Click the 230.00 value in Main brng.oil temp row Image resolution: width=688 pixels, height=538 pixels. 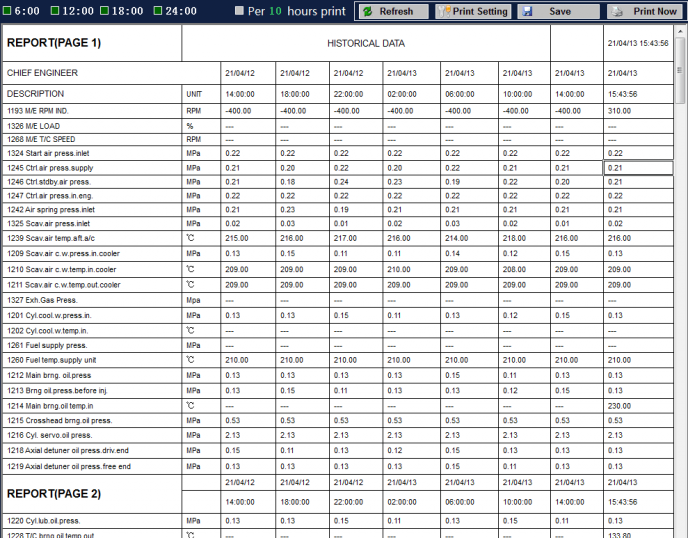[619, 406]
